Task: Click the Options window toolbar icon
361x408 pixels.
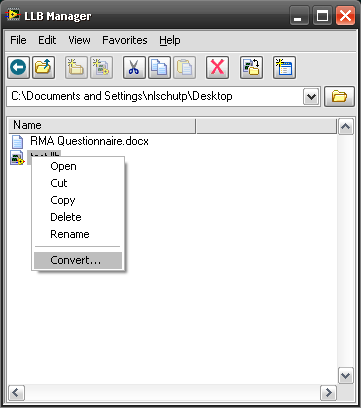Action: coord(284,68)
